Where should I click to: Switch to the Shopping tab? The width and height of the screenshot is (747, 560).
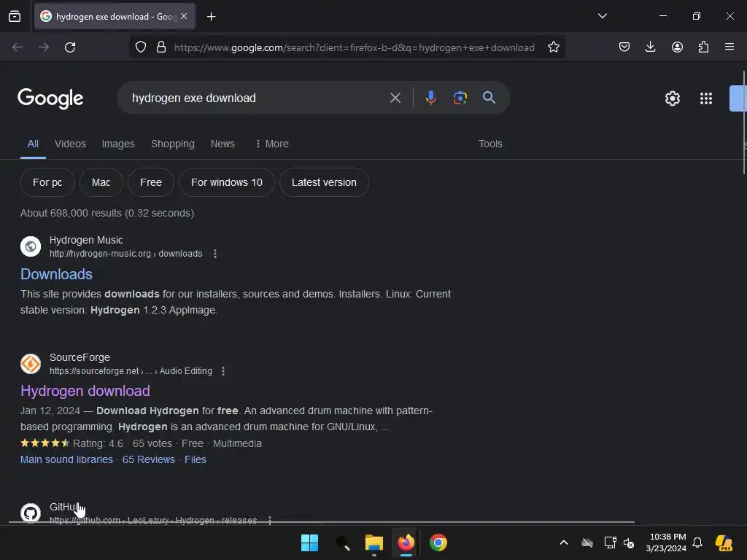[x=172, y=144]
